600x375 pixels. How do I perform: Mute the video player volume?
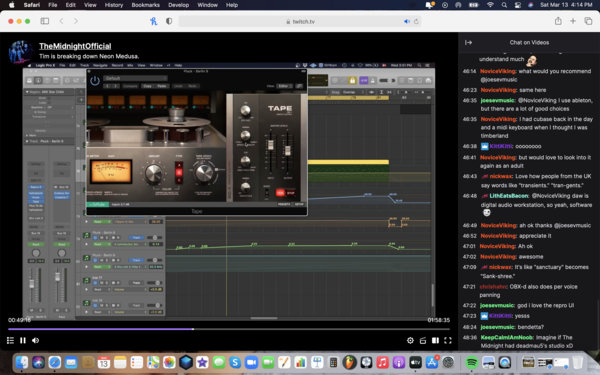point(36,340)
